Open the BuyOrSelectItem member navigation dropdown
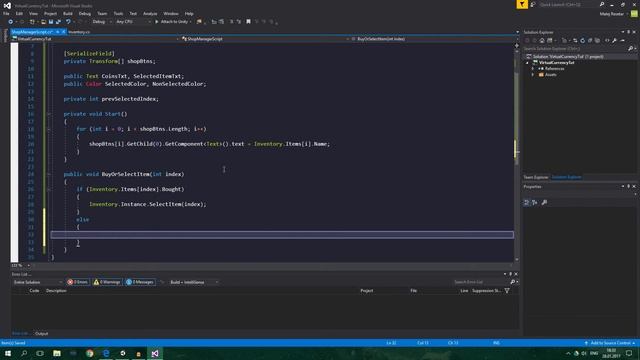 click(435, 39)
